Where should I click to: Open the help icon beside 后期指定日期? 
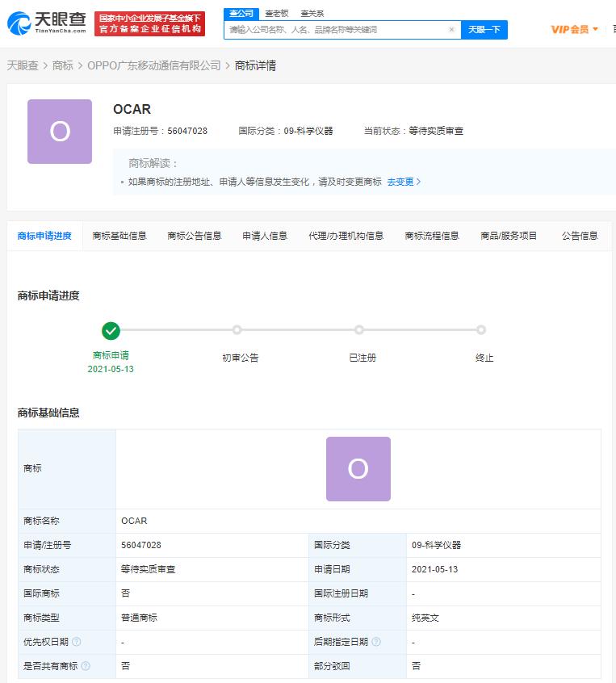click(376, 642)
